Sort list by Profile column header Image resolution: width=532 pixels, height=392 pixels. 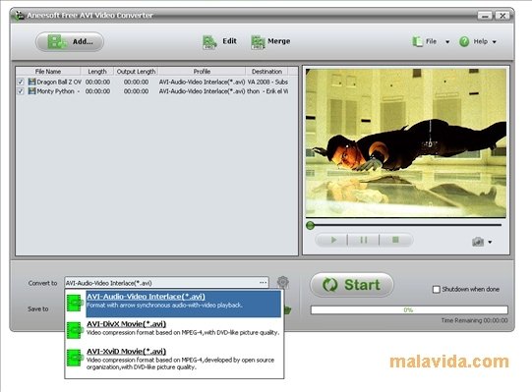click(202, 72)
